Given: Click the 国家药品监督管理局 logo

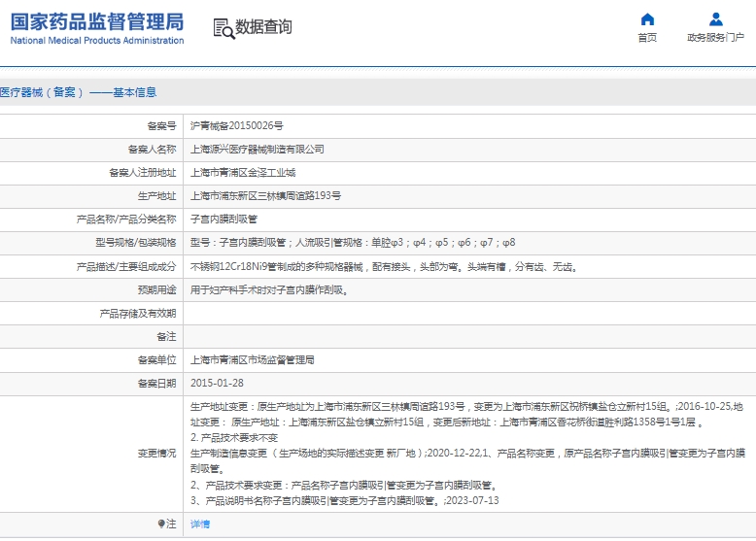Looking at the screenshot, I should click(97, 22).
